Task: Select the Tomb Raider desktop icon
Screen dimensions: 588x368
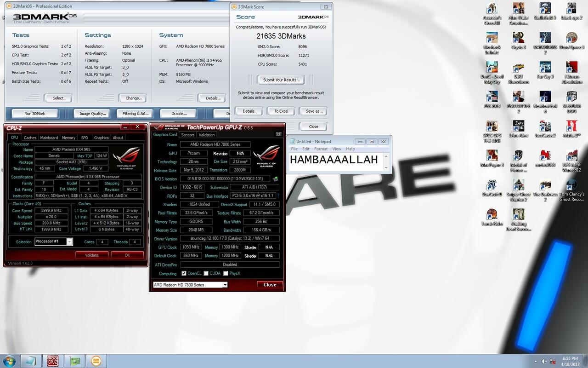Action: 492,217
